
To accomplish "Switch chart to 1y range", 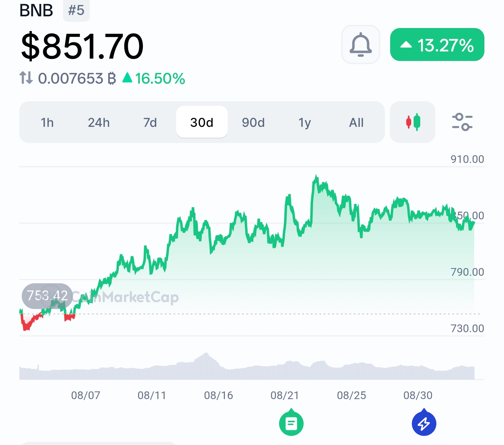I will [305, 122].
